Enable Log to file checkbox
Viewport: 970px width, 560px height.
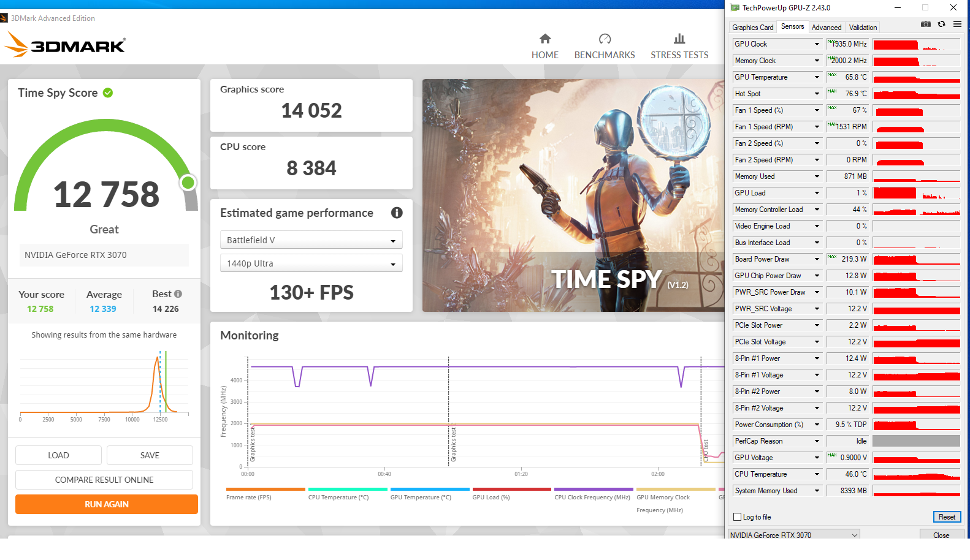[x=738, y=517]
